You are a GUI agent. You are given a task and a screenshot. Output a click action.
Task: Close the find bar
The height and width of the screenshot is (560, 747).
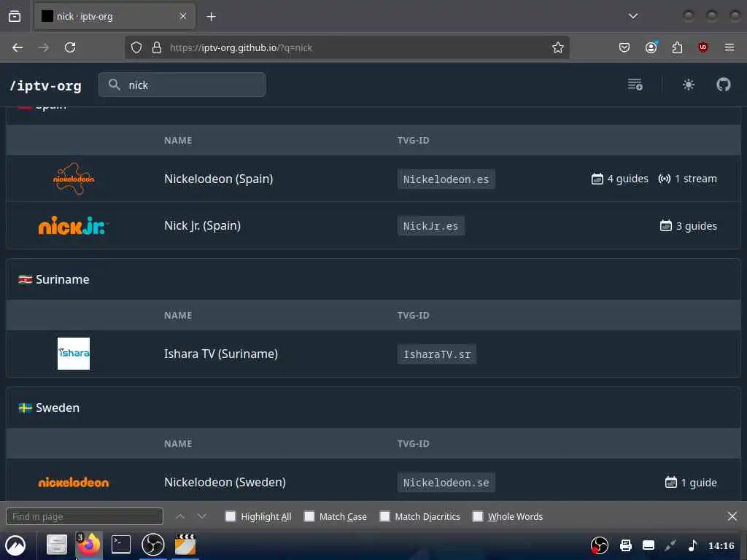(x=732, y=516)
